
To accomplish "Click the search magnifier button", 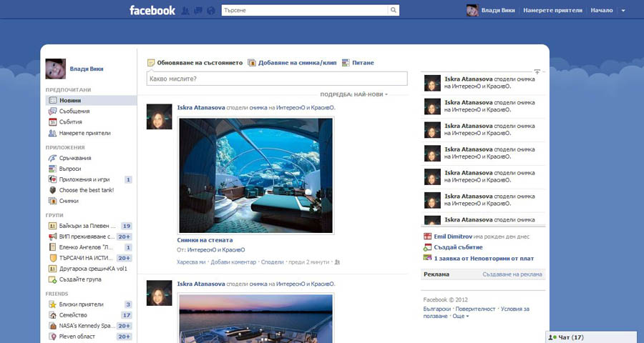I will click(x=394, y=10).
